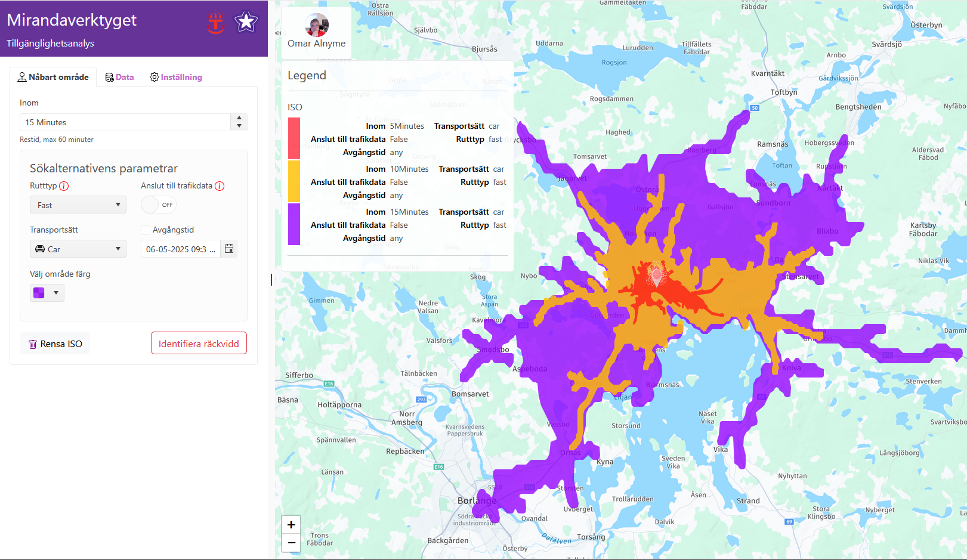Click the purple 15 Minutes legend color bar
The height and width of the screenshot is (560, 967).
pyautogui.click(x=294, y=224)
